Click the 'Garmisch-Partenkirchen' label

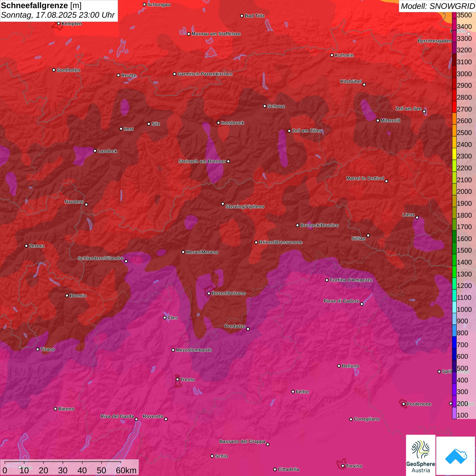205,74
